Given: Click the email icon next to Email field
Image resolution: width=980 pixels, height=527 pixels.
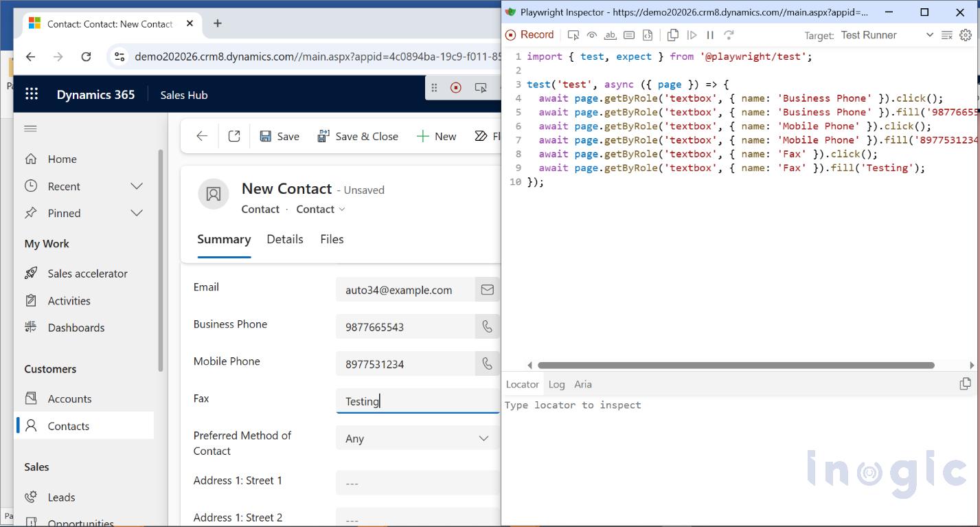Looking at the screenshot, I should pos(488,289).
